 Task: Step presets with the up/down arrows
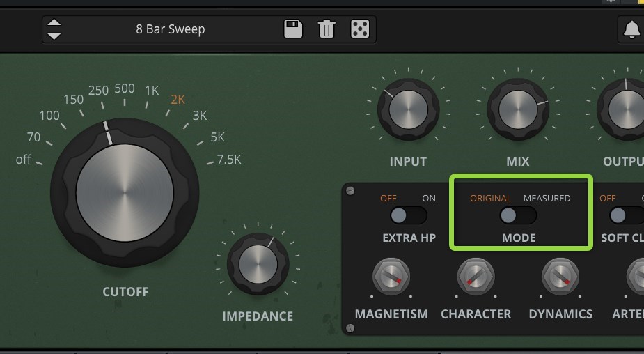coord(54,29)
